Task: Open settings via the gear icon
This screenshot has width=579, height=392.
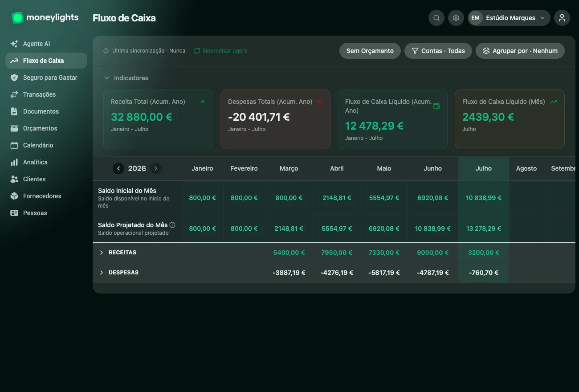Action: pyautogui.click(x=456, y=18)
